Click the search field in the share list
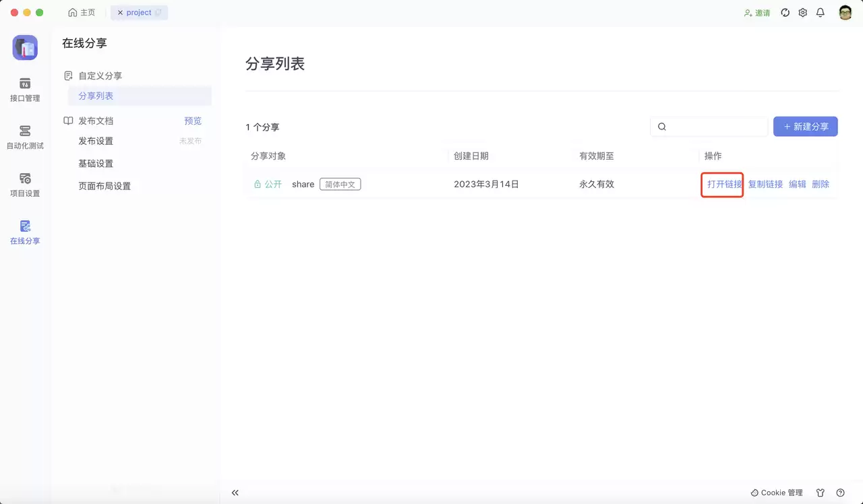This screenshot has height=504, width=863. click(x=709, y=127)
